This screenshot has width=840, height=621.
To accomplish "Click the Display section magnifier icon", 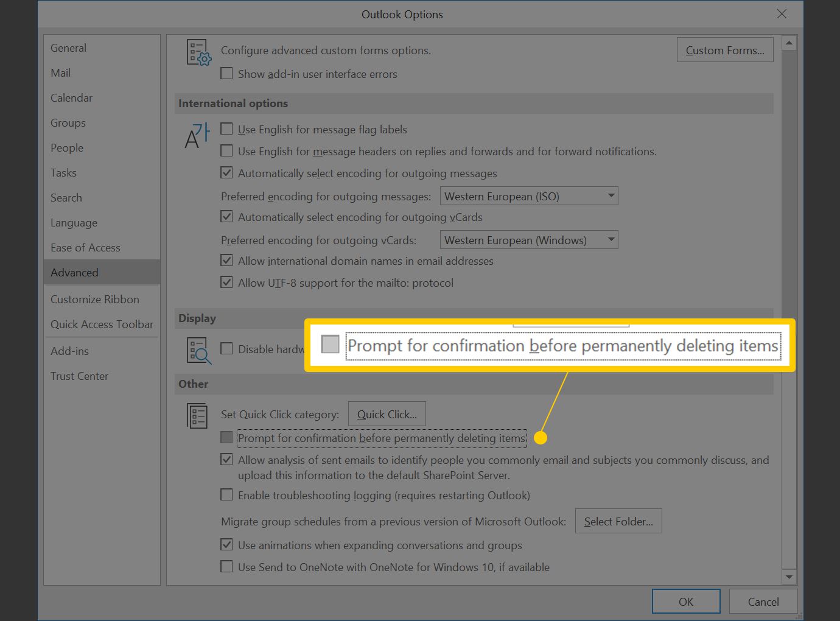I will click(199, 351).
